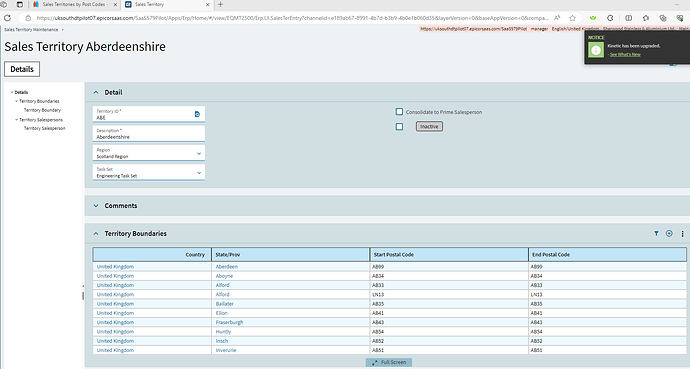Open the Territory ID search icon

[x=197, y=114]
